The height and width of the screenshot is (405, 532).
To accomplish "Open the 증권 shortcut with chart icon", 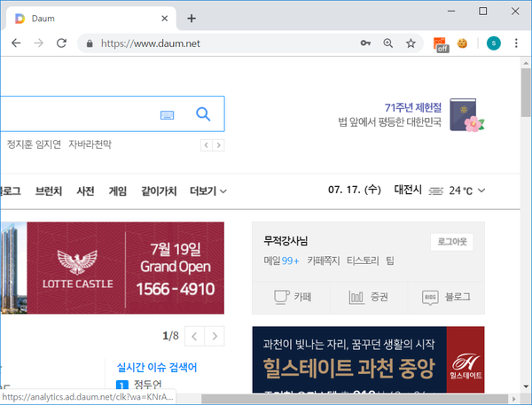I will [368, 297].
